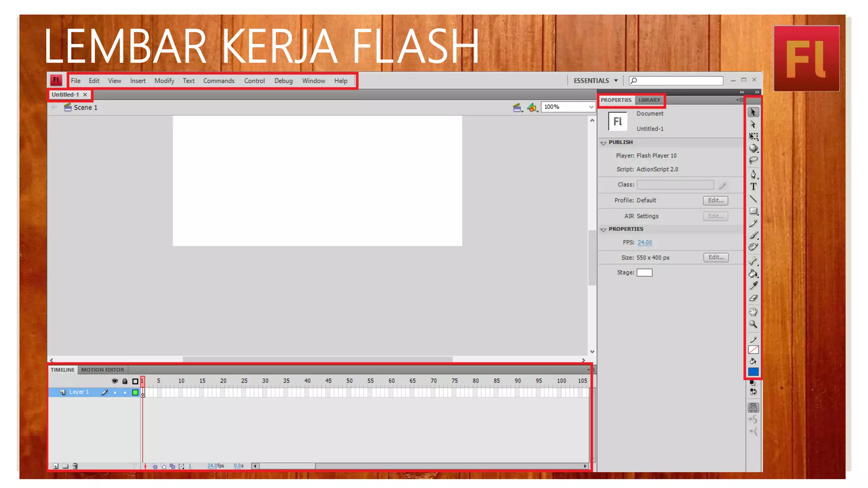Toggle the Onion Skin button

155,466
